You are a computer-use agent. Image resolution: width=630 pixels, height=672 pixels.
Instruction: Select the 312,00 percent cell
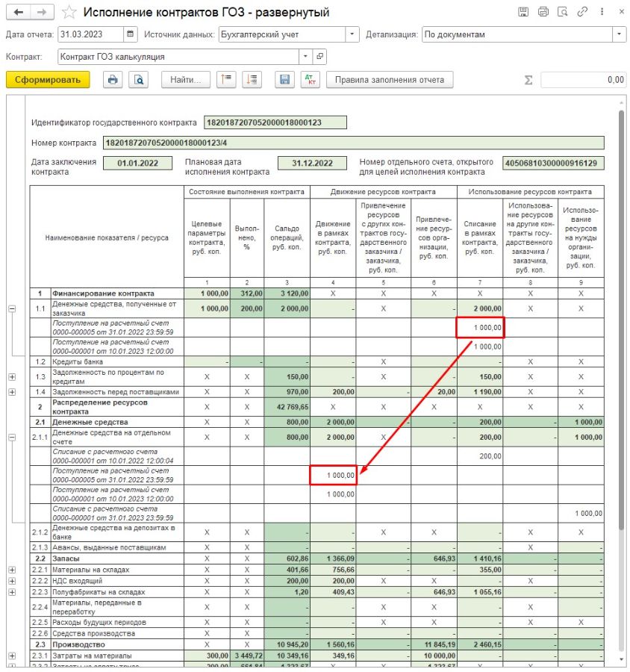(x=247, y=293)
